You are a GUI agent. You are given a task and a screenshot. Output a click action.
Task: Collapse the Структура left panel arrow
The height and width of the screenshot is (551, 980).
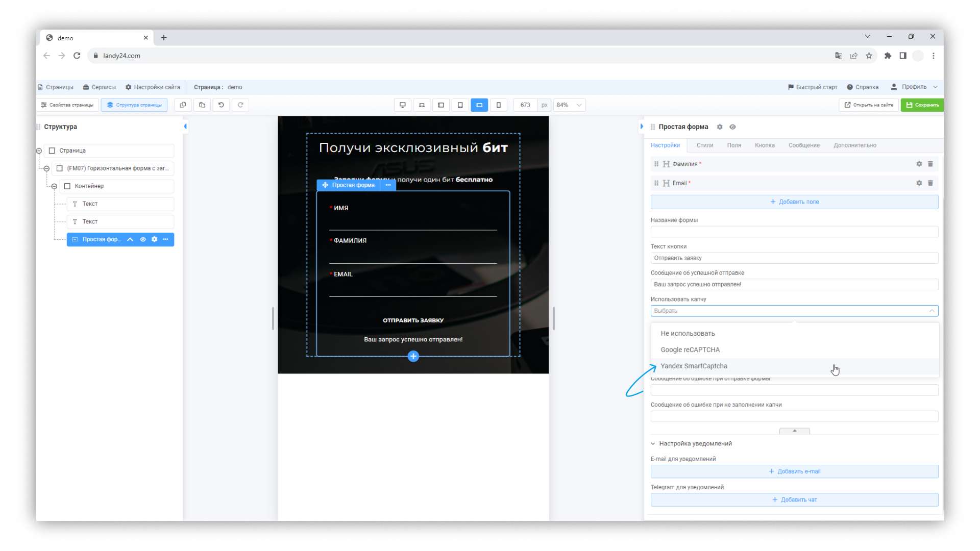[185, 127]
